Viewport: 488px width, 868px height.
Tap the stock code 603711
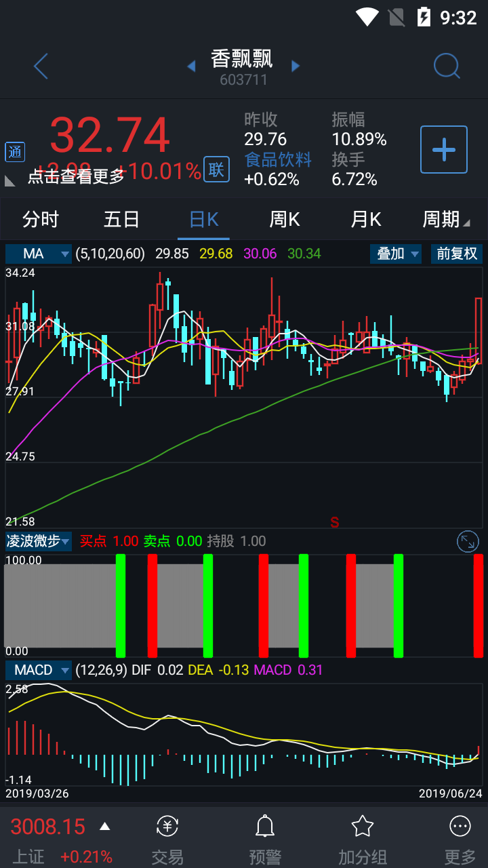(x=244, y=80)
